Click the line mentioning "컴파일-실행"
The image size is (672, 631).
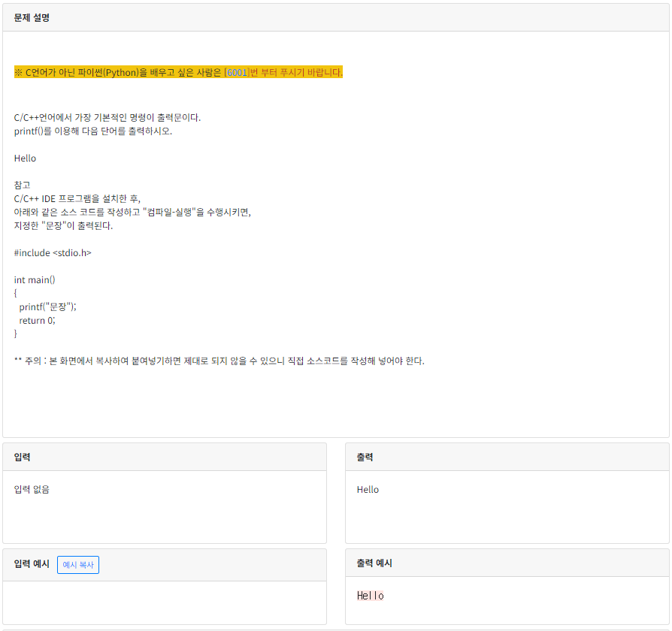[x=132, y=212]
